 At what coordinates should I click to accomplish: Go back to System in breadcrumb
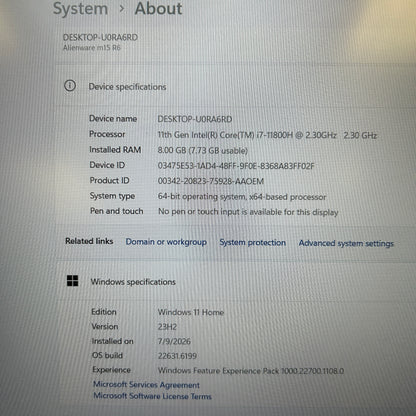[x=80, y=9]
